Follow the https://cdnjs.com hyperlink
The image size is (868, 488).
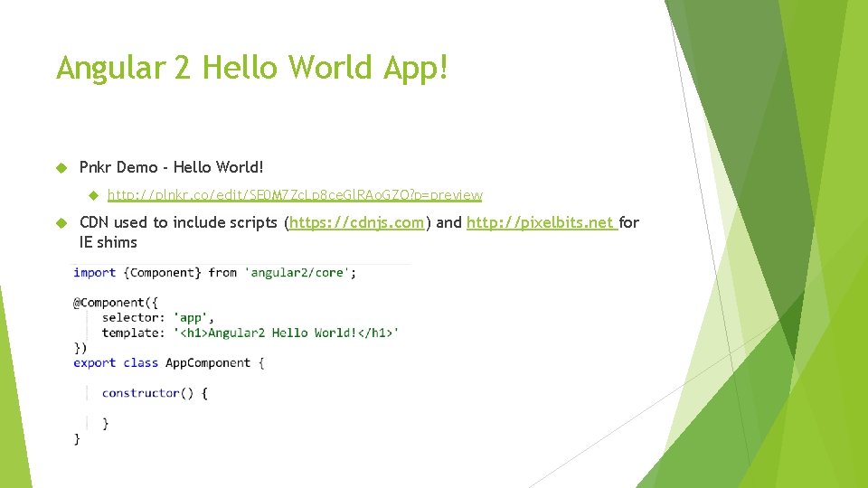[356, 222]
